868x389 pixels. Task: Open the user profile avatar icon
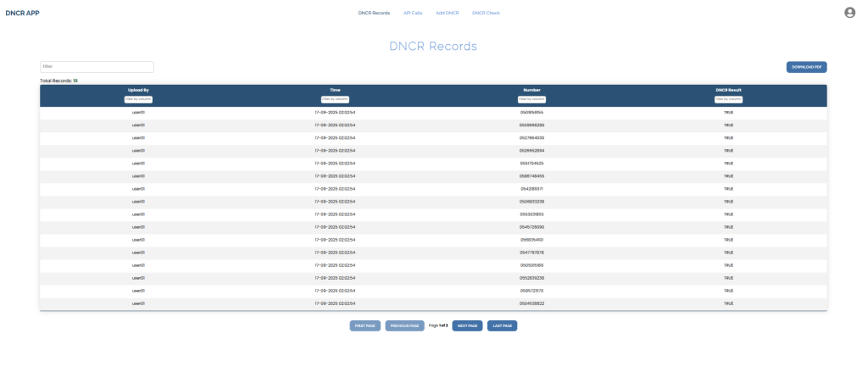tap(849, 13)
